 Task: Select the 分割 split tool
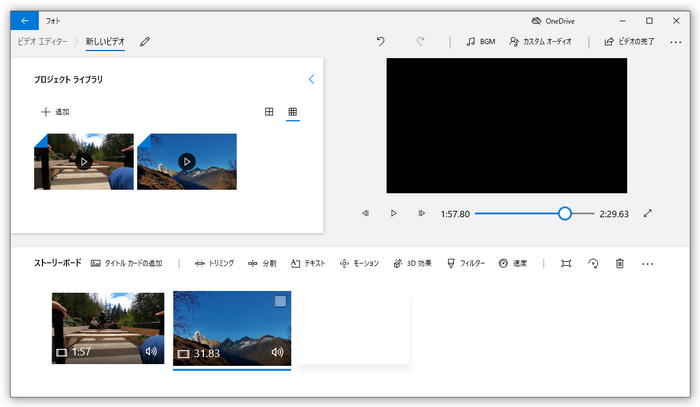pyautogui.click(x=262, y=263)
